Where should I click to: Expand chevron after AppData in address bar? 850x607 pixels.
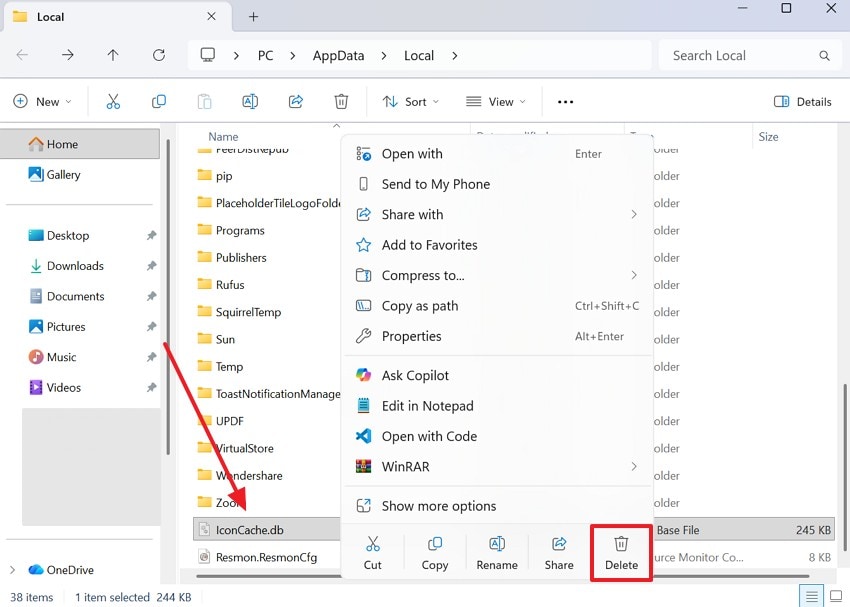pos(384,55)
